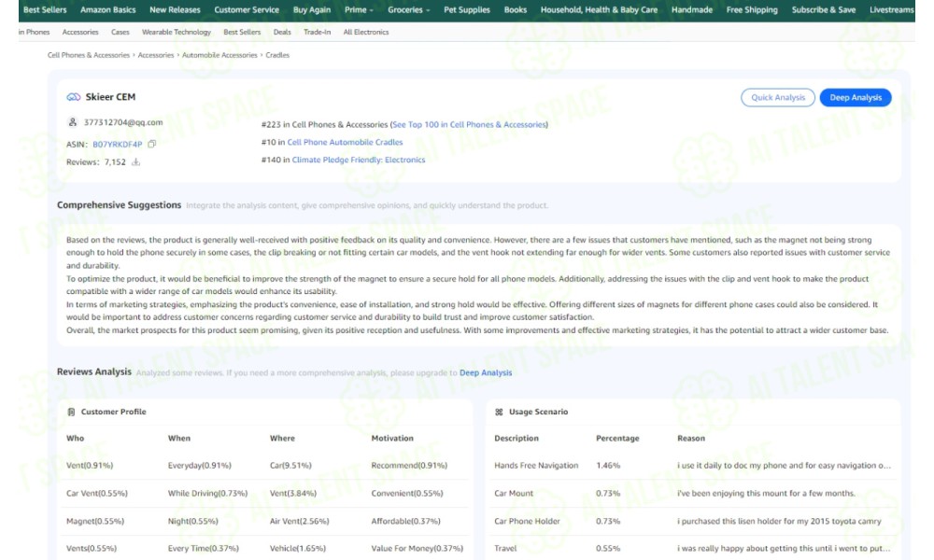Click Deep Analysis upgrade link in Reviews Analysis
This screenshot has height=560, width=934.
486,372
